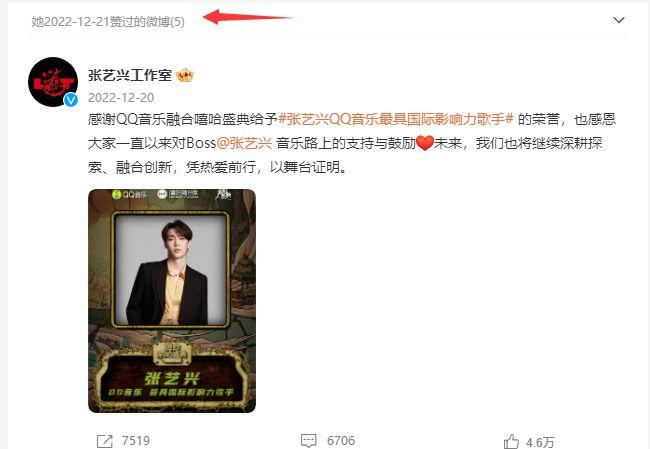Image resolution: width=650 pixels, height=449 pixels.
Task: Click the red heart emoji in post
Action: point(425,143)
